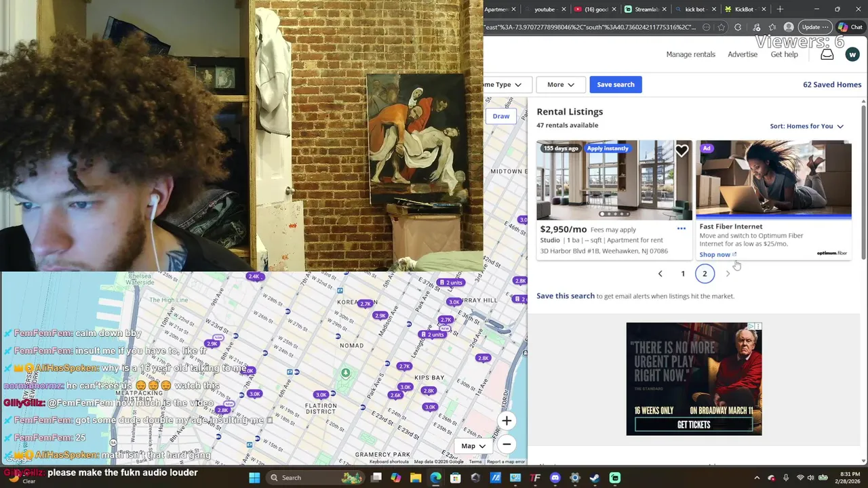Click Shop now in the Optimum ad
Image resolution: width=868 pixels, height=488 pixels.
pos(717,255)
